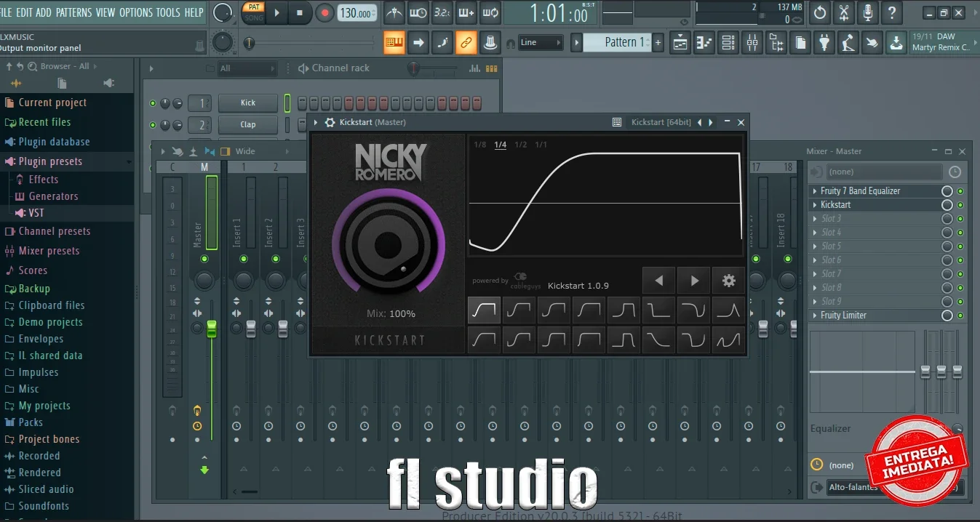Toggle Fruity 7 Band Equalizer slot green LED

pos(960,191)
